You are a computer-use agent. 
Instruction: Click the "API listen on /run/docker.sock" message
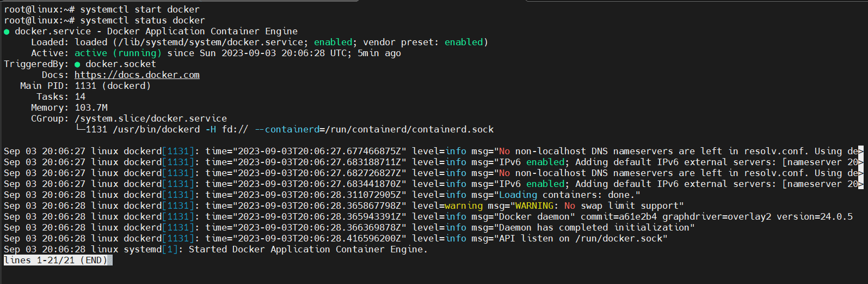581,238
